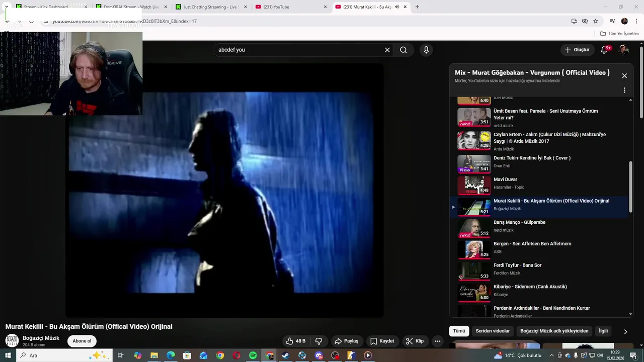Like the video with the thumbs-up button

pos(296,341)
